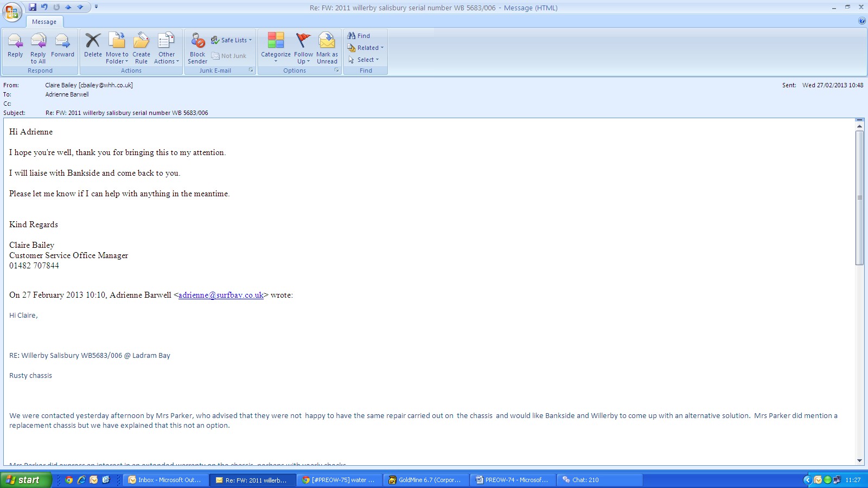The width and height of the screenshot is (868, 488).
Task: Select the Message ribbon tab
Action: pyautogui.click(x=44, y=22)
